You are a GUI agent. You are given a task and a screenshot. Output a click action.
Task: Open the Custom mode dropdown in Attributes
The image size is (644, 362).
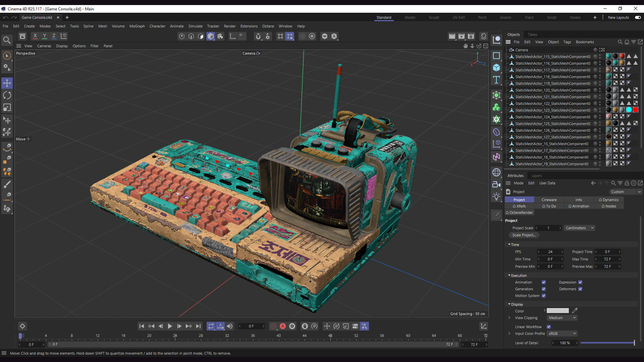coord(624,192)
